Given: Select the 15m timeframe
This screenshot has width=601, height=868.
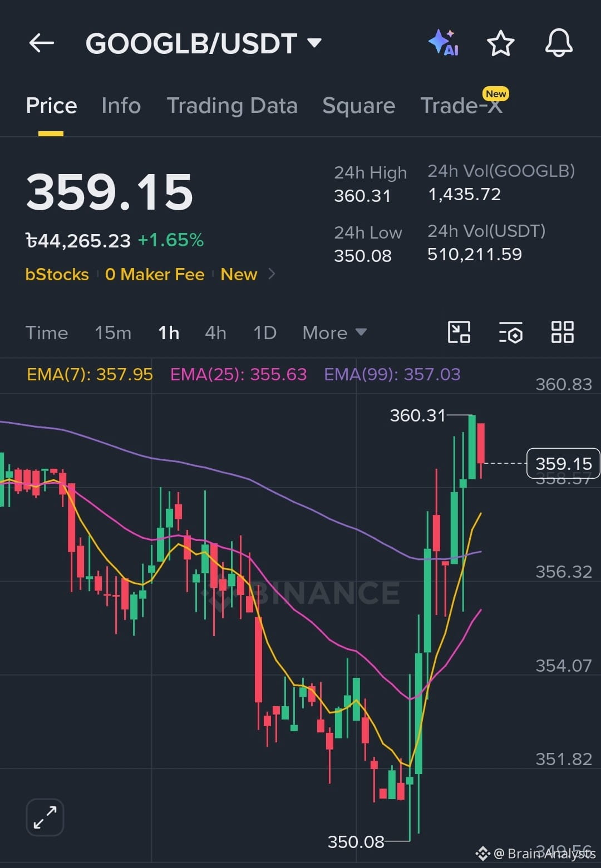Looking at the screenshot, I should tap(113, 333).
